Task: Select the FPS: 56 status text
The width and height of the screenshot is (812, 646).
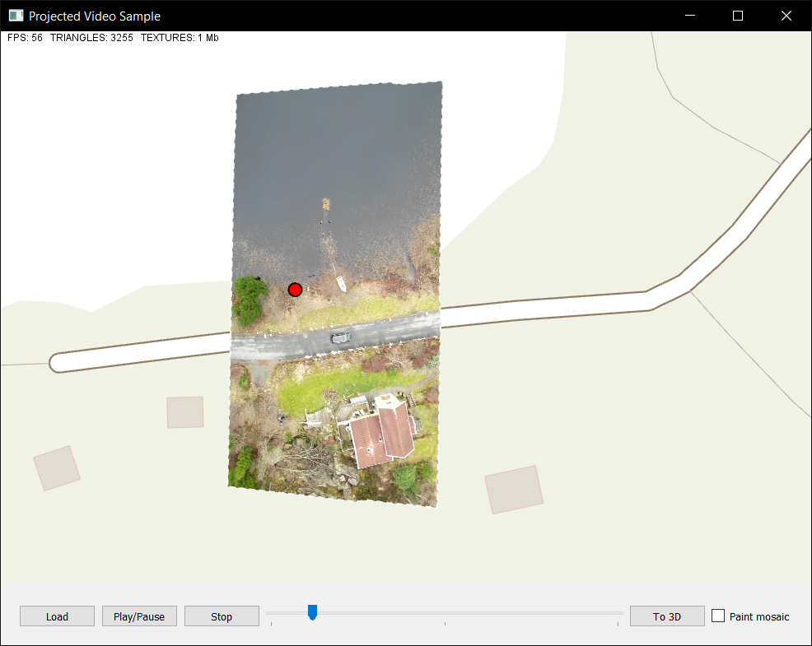Action: click(25, 38)
